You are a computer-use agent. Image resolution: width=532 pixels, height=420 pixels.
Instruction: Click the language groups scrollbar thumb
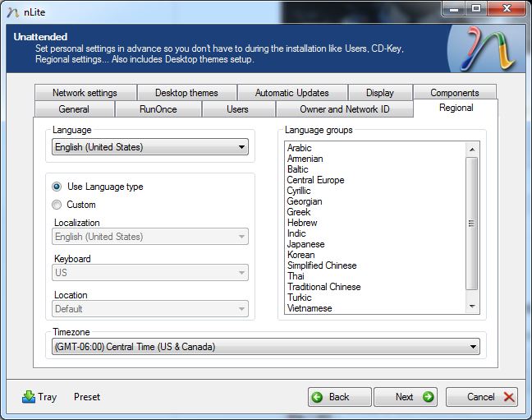[x=472, y=224]
